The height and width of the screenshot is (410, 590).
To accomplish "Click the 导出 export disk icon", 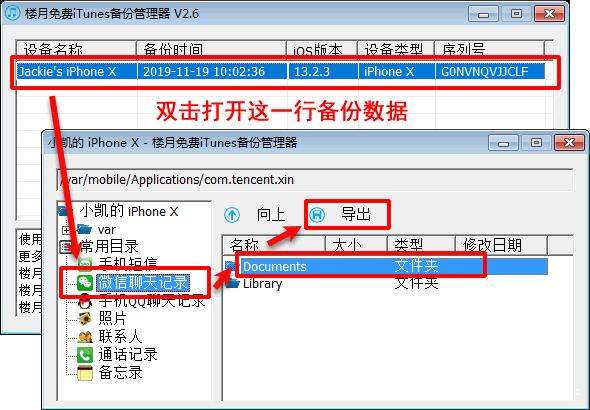I will coord(317,215).
